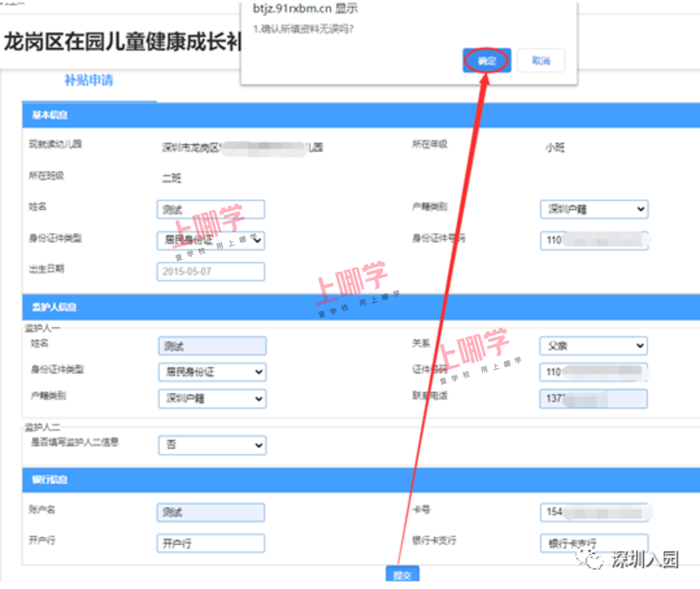The width and height of the screenshot is (700, 589).
Task: Click the 银行卡支行 input field
Action: point(594,543)
